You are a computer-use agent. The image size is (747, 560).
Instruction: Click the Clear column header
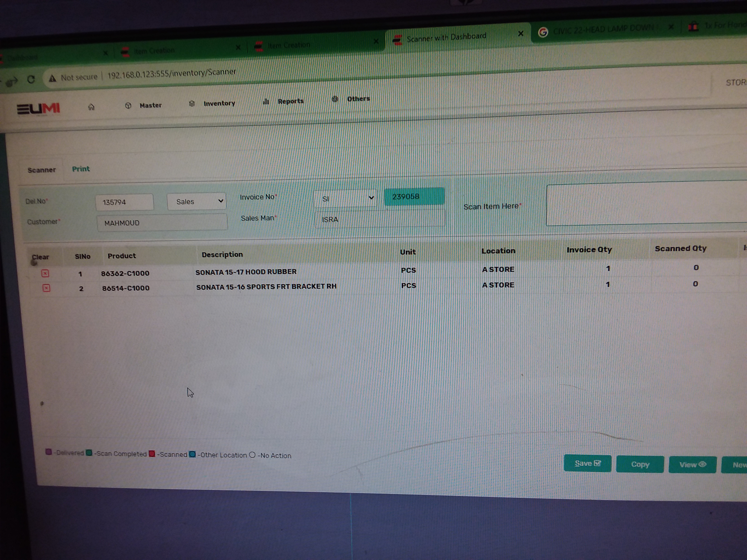41,257
